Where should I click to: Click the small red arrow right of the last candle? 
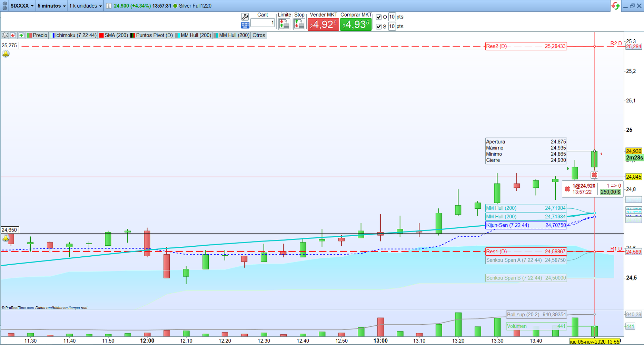602,154
